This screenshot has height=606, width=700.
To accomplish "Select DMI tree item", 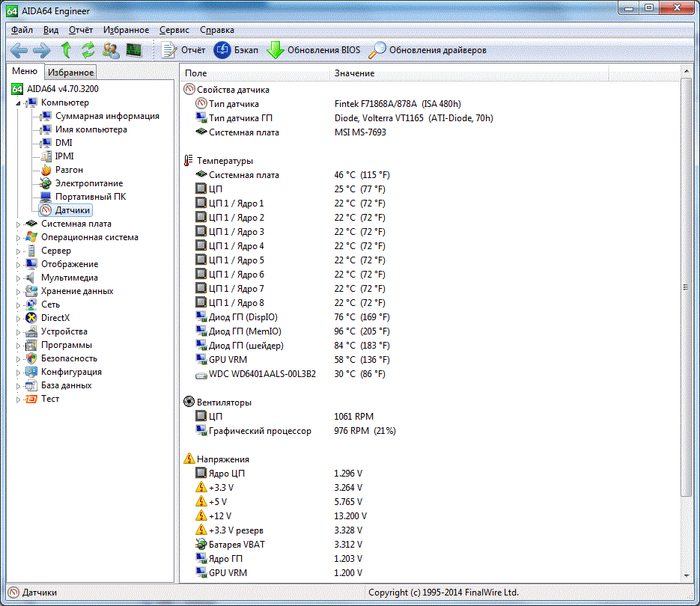I will click(64, 143).
